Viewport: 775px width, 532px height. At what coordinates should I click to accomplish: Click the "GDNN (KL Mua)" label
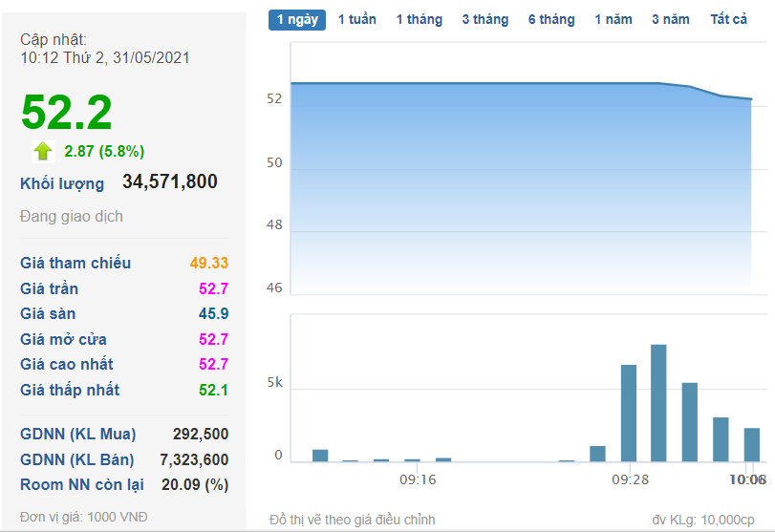pos(78,434)
